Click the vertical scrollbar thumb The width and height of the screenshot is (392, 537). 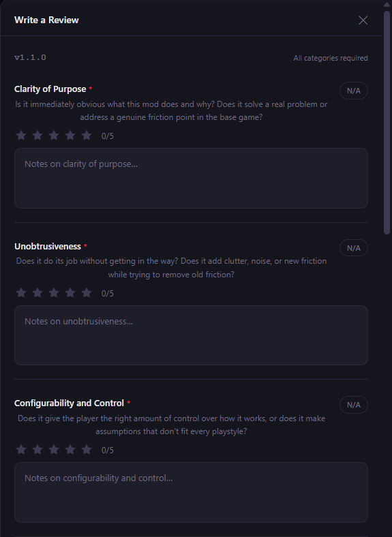387,123
